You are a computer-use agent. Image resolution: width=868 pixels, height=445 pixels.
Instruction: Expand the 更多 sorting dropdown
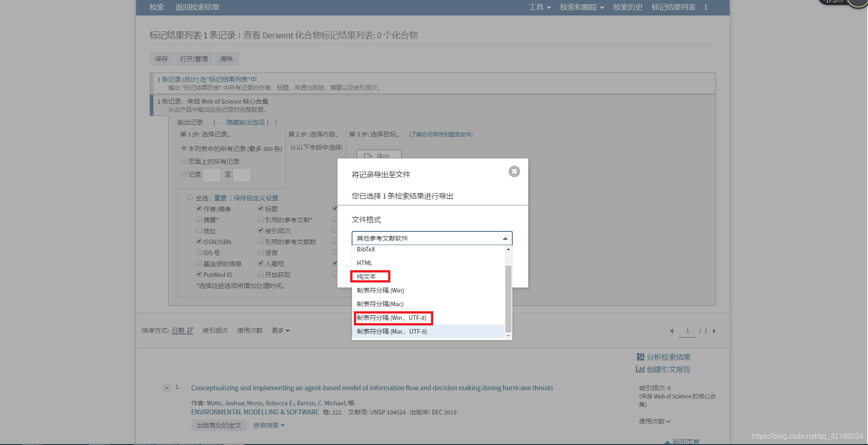pos(280,330)
